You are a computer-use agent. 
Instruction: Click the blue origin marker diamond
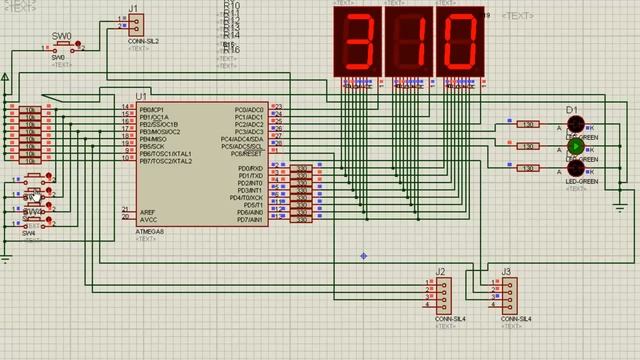pos(364,256)
